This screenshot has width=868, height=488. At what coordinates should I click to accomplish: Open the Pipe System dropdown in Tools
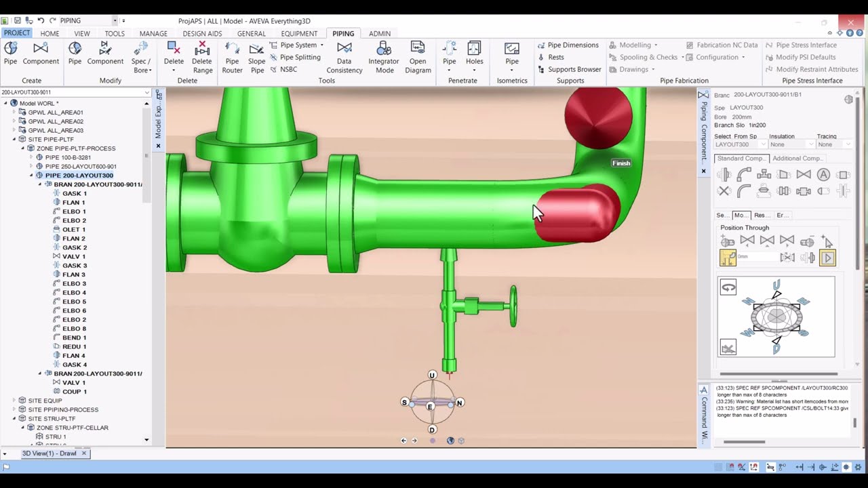[x=297, y=45]
